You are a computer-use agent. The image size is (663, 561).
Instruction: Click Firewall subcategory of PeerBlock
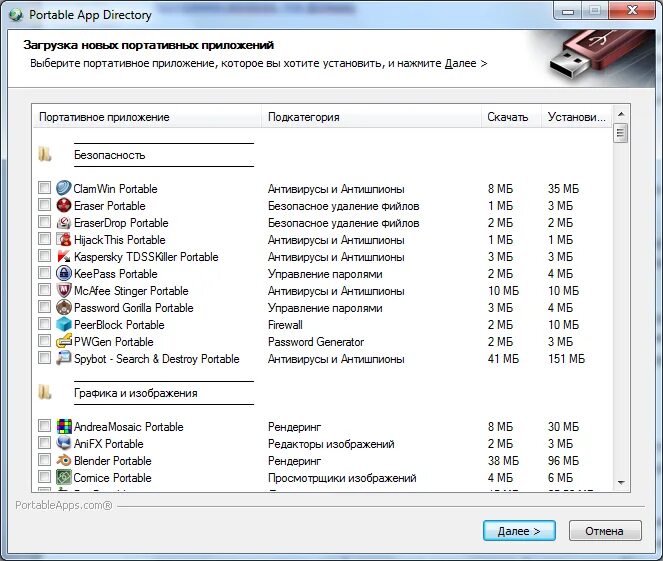tap(285, 325)
